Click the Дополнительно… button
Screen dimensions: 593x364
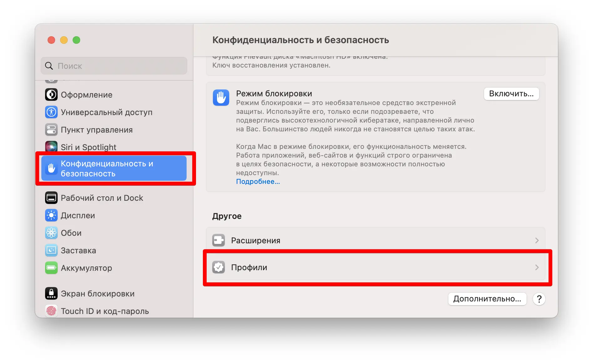[487, 299]
